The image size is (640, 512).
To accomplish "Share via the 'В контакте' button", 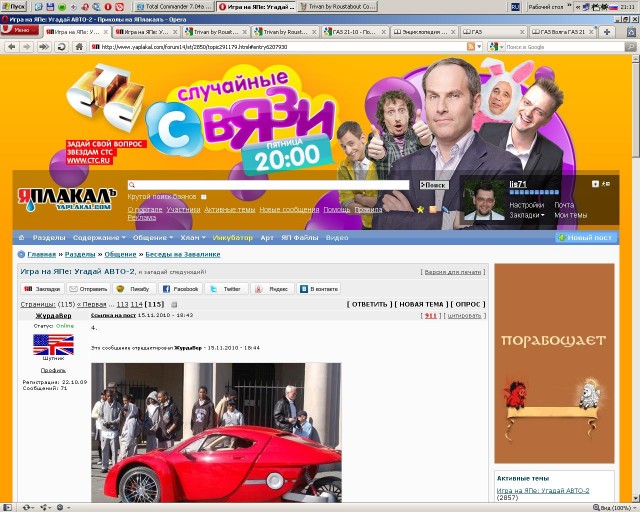I will [319, 289].
